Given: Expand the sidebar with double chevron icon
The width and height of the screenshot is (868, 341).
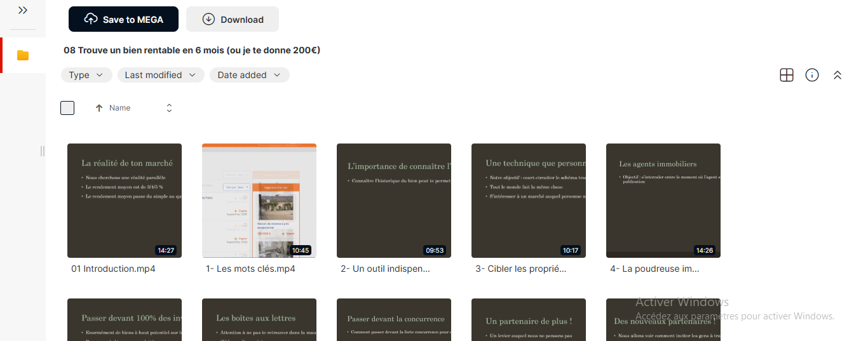Looking at the screenshot, I should [23, 10].
